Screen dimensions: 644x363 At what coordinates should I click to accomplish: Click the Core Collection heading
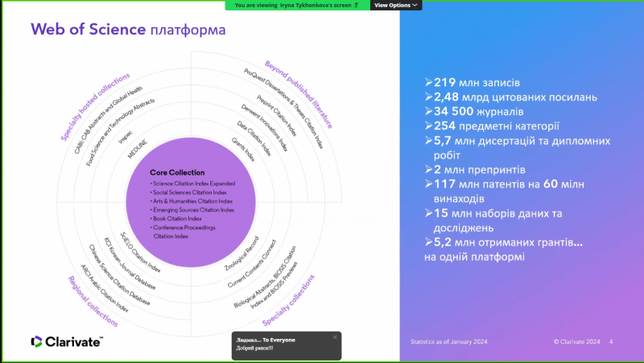pyautogui.click(x=177, y=172)
